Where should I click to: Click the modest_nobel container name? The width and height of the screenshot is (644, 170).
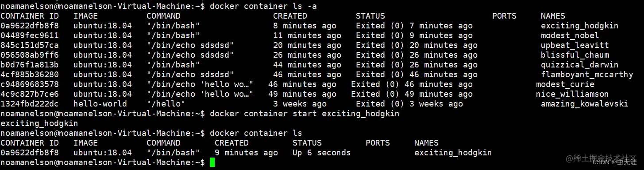click(570, 36)
